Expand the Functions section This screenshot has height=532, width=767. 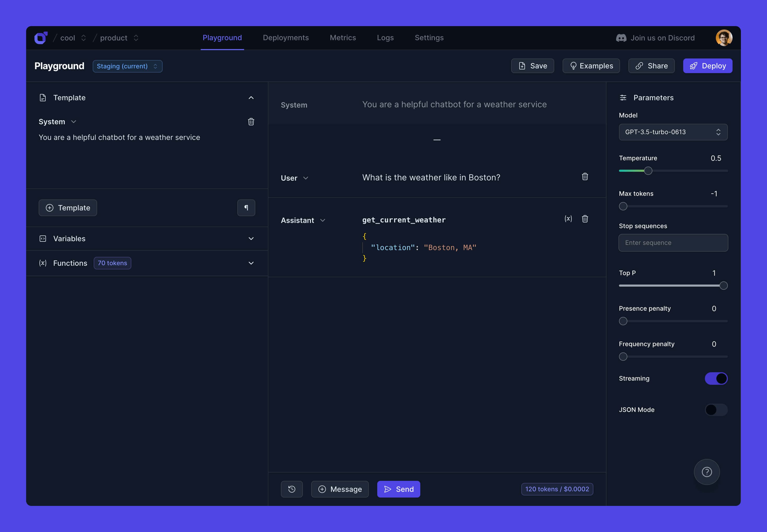point(251,263)
